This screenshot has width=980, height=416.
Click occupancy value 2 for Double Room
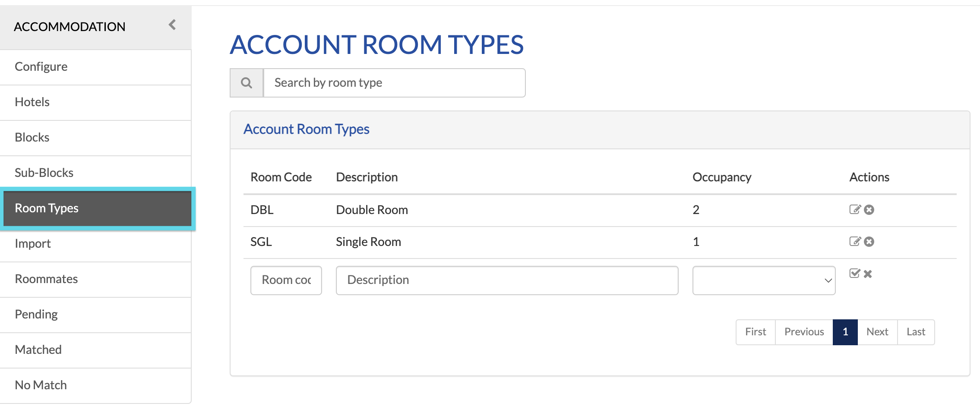tap(696, 210)
